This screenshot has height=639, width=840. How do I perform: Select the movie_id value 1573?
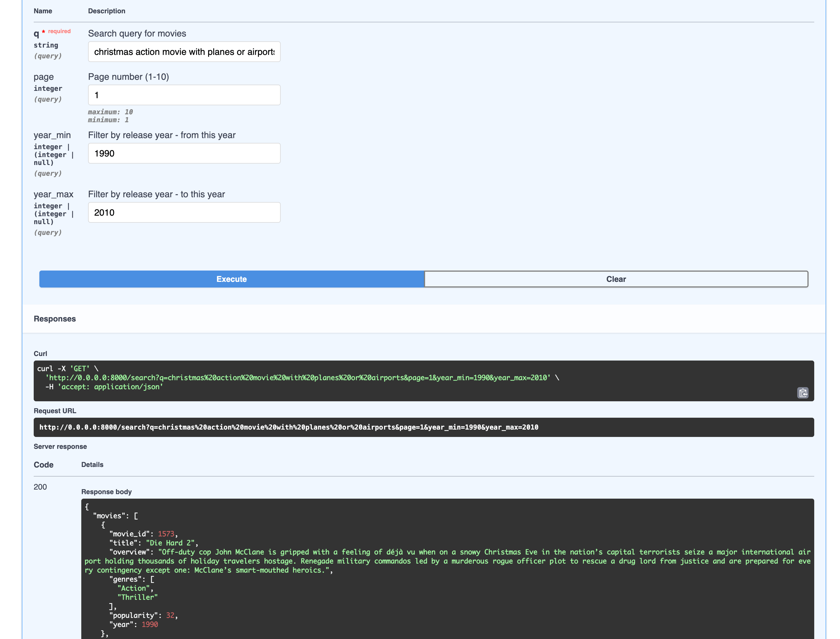(167, 534)
